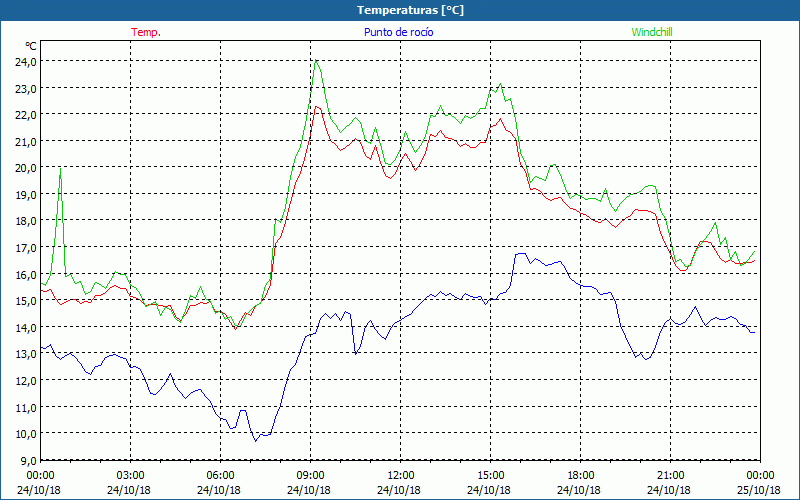Click the green windchill peak near 09:00
This screenshot has width=800, height=500.
click(x=316, y=60)
